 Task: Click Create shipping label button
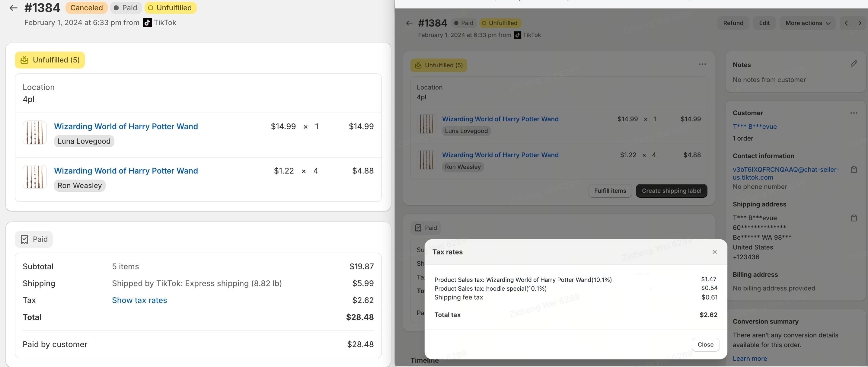coord(671,191)
